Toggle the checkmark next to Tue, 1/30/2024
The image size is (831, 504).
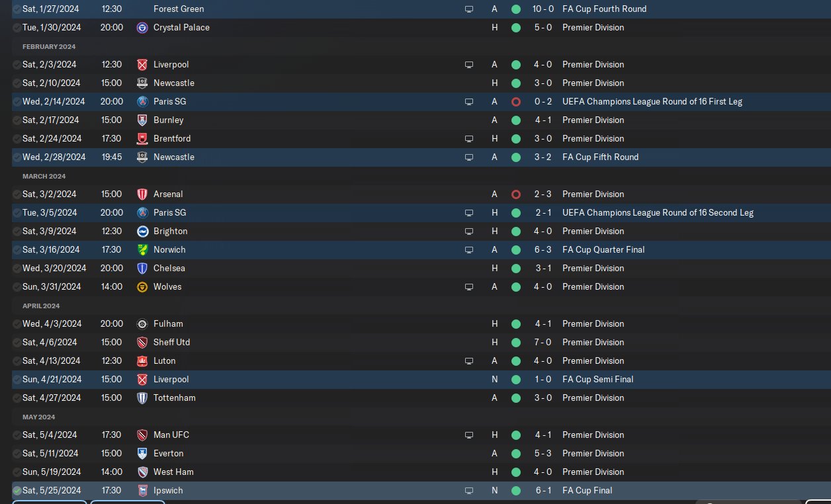point(17,28)
